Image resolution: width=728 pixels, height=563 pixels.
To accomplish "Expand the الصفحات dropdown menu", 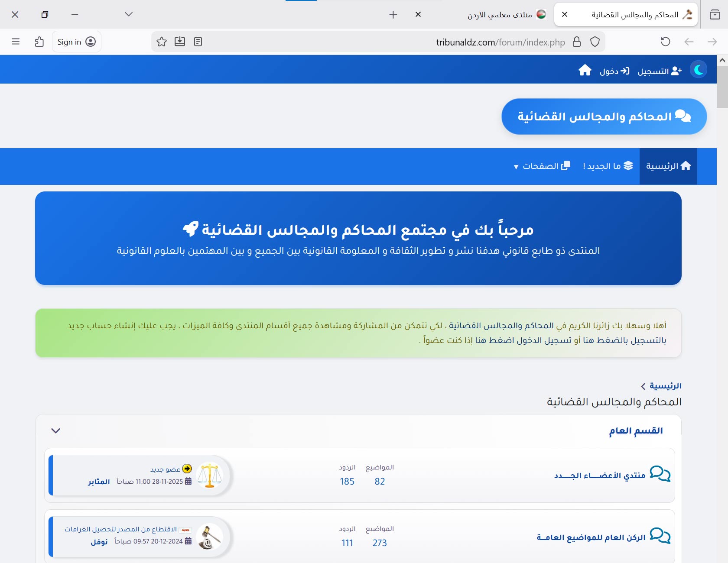I will pos(542,166).
